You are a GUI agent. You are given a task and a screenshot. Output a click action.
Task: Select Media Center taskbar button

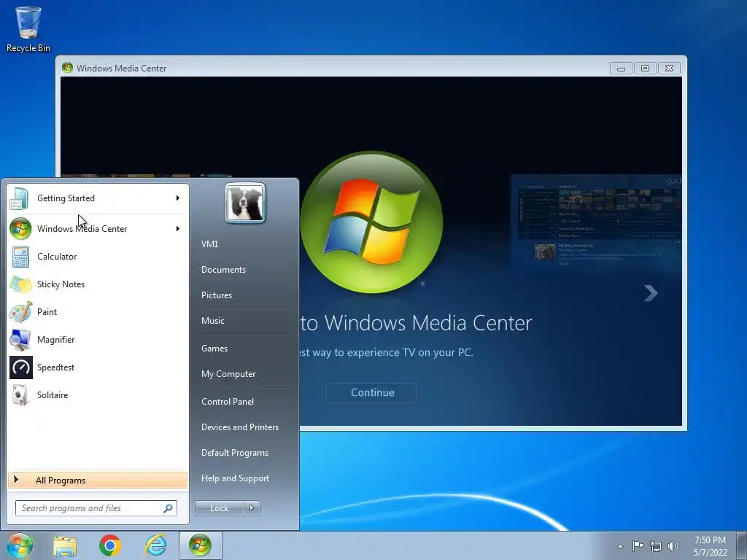[x=200, y=545]
